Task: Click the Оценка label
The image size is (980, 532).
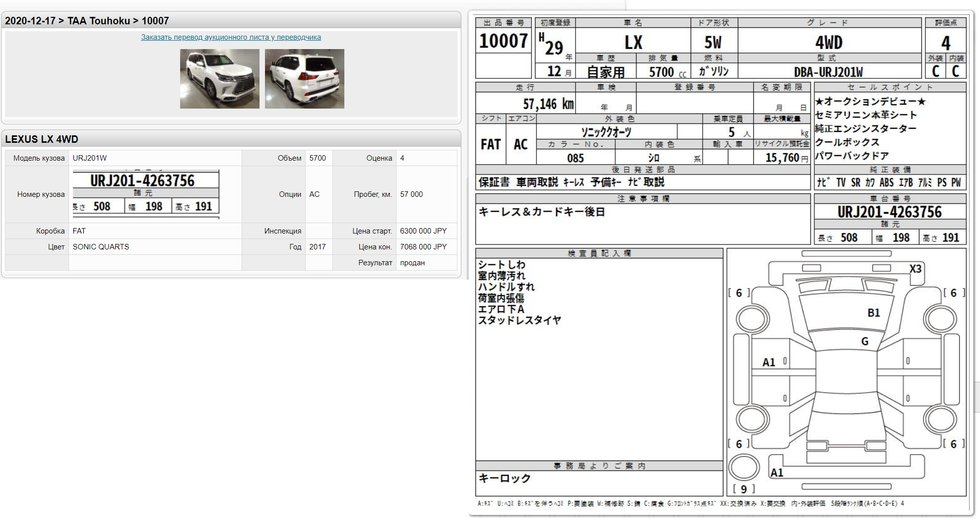Action: tap(379, 158)
